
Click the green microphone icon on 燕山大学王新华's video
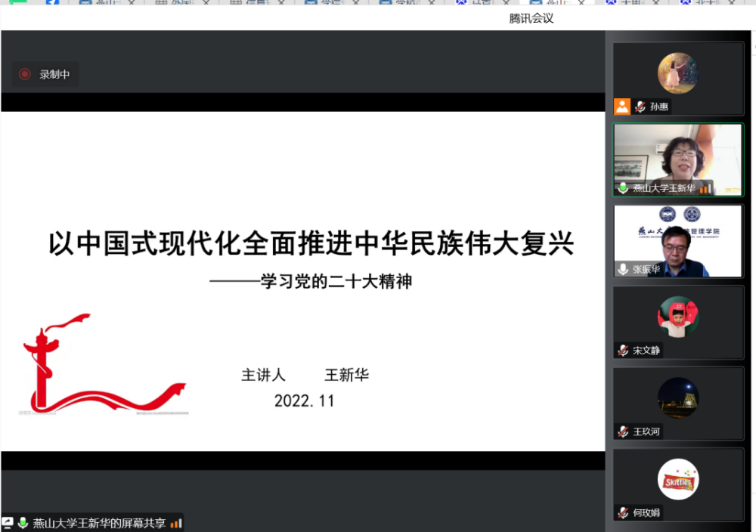pyautogui.click(x=623, y=188)
